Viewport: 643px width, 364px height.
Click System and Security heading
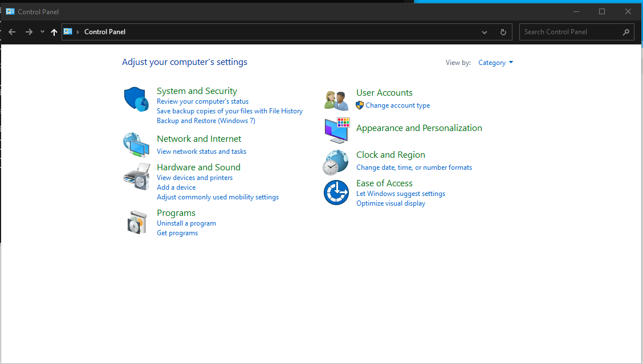[x=197, y=91]
